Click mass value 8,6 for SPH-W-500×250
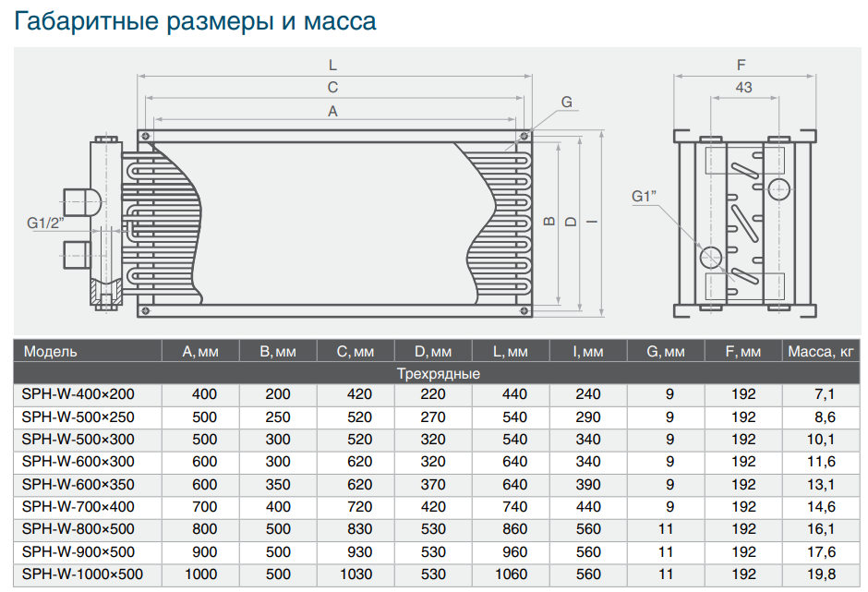 pyautogui.click(x=825, y=417)
